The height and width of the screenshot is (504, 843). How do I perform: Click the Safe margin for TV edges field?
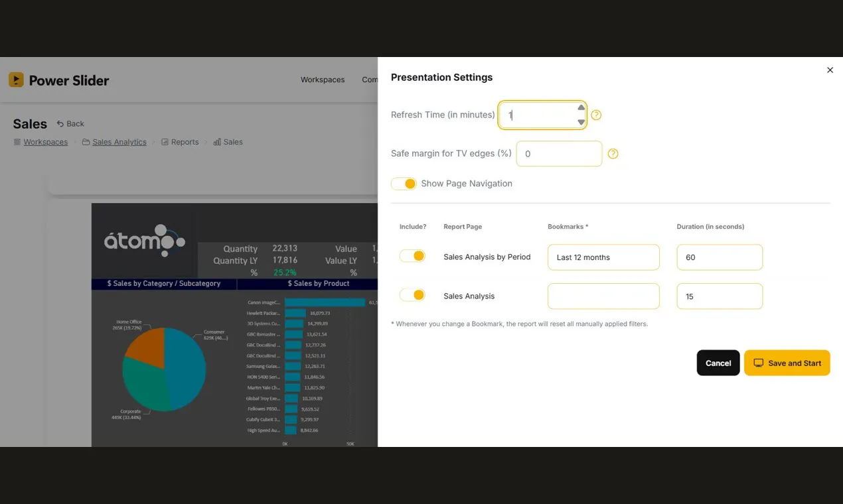point(559,154)
